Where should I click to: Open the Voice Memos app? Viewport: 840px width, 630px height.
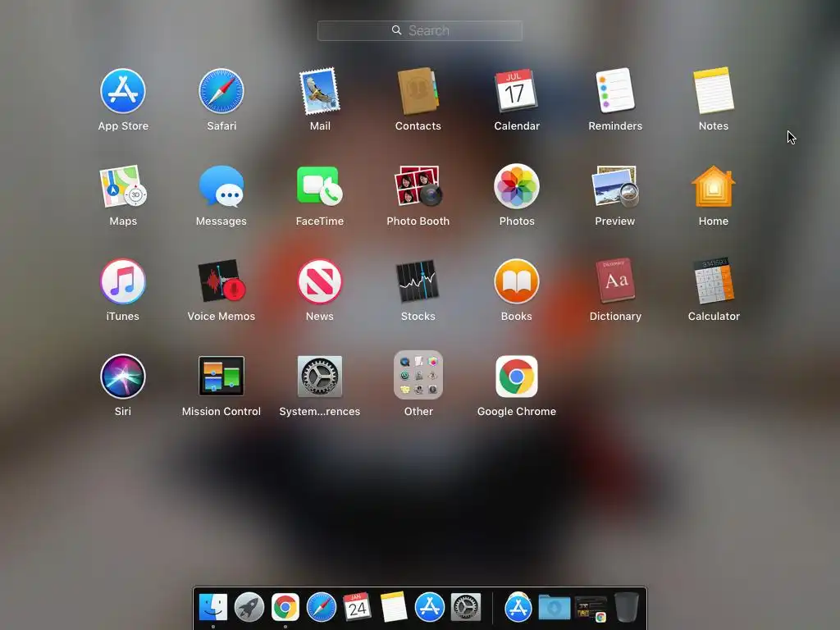pos(221,281)
